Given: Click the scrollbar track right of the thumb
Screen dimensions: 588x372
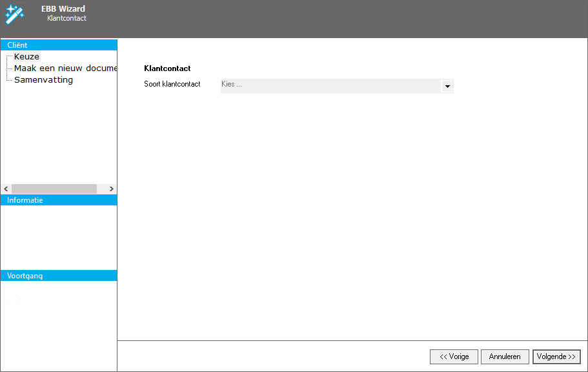Looking at the screenshot, I should [x=101, y=189].
